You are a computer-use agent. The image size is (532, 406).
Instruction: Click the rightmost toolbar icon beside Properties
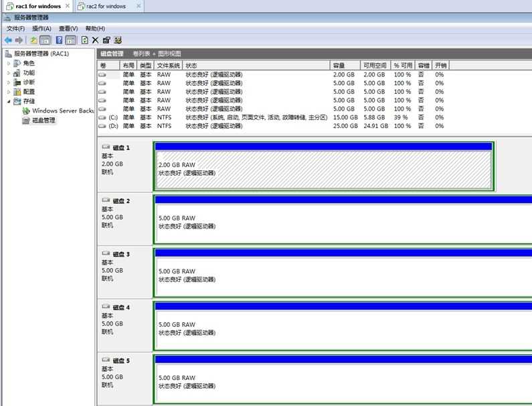coord(118,40)
